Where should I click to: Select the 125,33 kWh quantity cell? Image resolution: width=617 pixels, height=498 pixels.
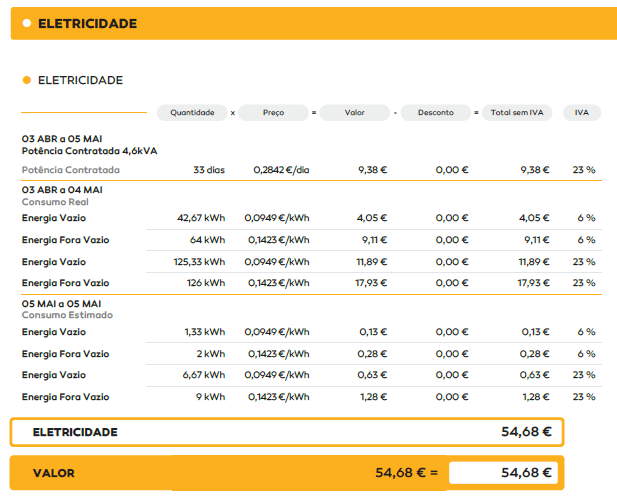[200, 261]
